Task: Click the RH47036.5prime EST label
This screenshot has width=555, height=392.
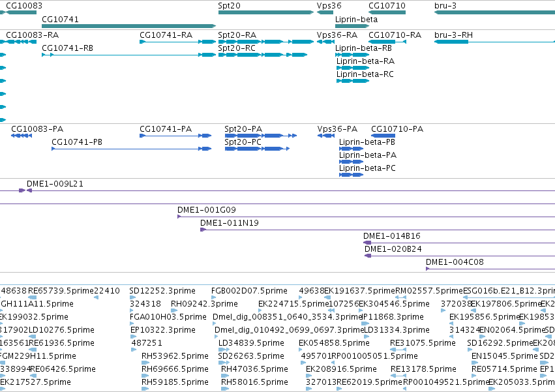Action: click(254, 369)
